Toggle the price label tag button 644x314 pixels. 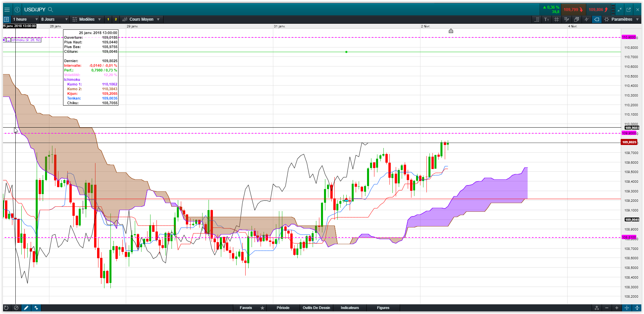(597, 19)
